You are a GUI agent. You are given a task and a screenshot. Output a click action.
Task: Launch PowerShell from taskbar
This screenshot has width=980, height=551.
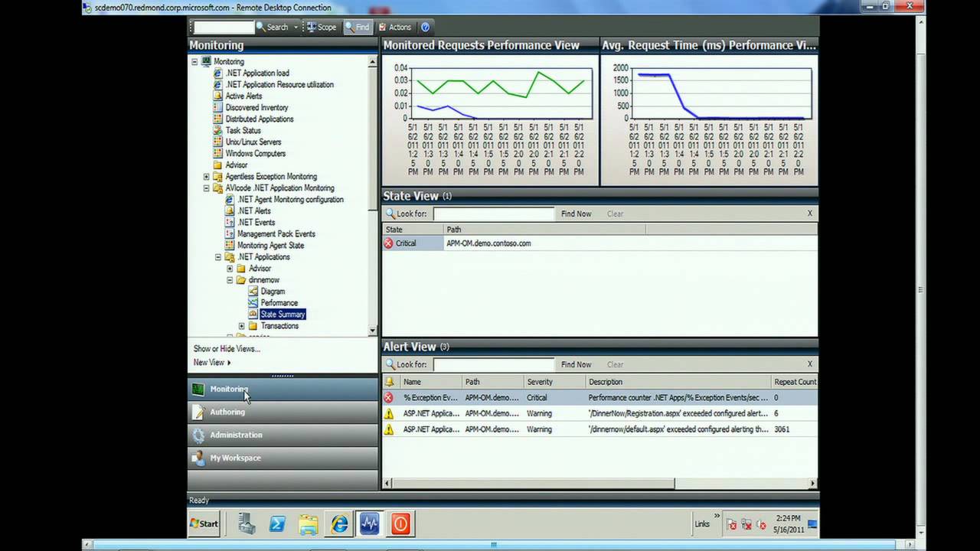(x=277, y=523)
